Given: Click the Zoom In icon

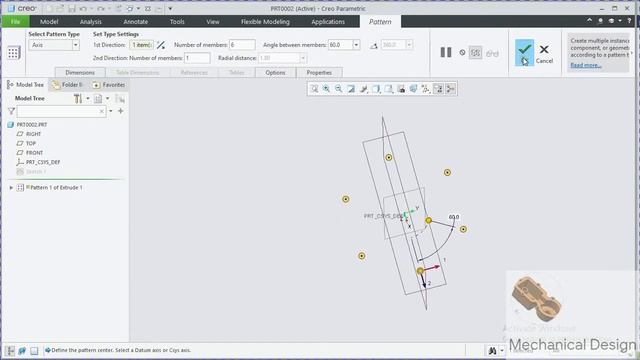Looking at the screenshot, I should tap(327, 89).
